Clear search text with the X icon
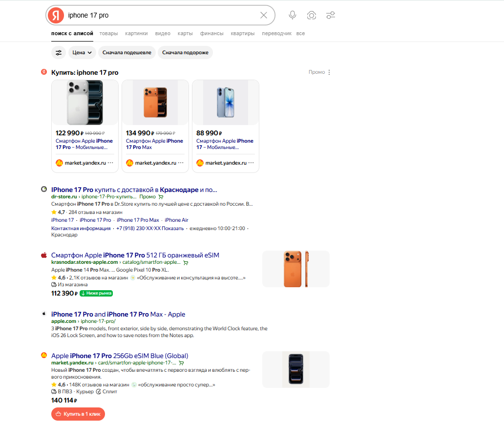 point(264,15)
